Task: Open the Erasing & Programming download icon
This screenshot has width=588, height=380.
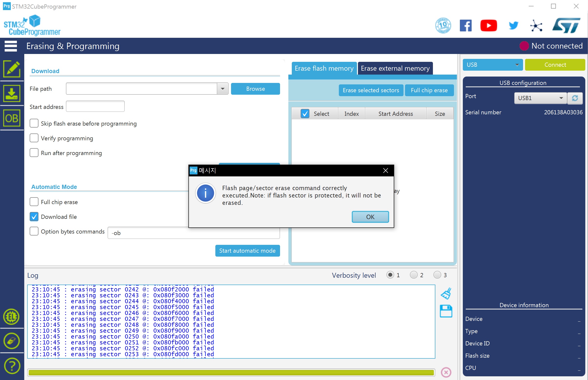Action: pyautogui.click(x=12, y=93)
